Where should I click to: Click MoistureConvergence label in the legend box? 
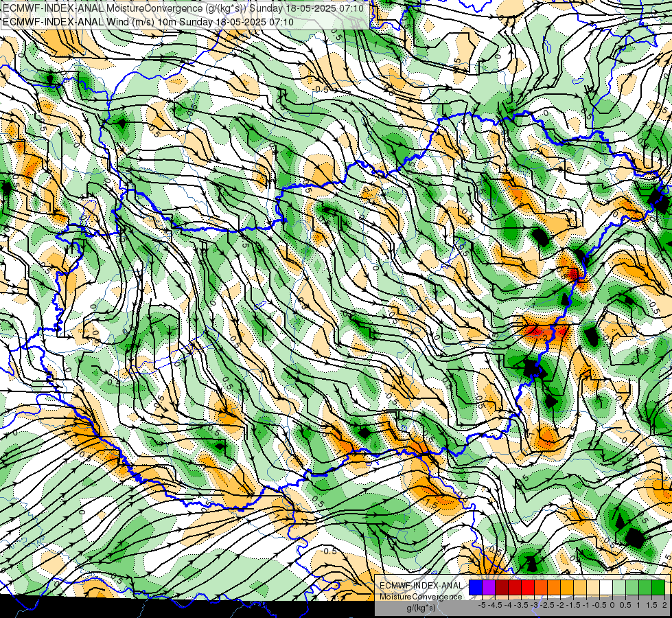pyautogui.click(x=421, y=597)
